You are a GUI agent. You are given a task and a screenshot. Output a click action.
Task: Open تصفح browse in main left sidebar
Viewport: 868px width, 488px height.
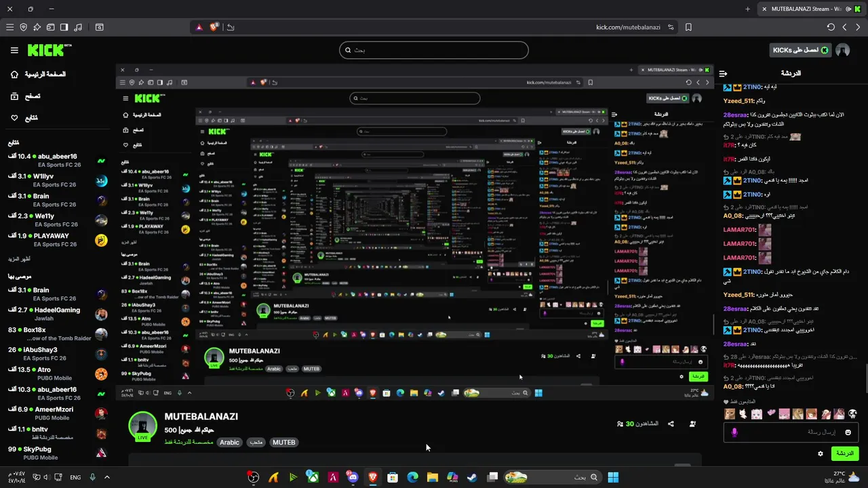(x=24, y=96)
